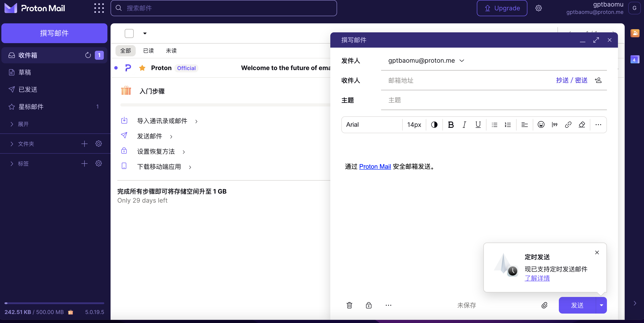Open 设置恢复方法 step
The height and width of the screenshot is (323, 644).
click(156, 152)
